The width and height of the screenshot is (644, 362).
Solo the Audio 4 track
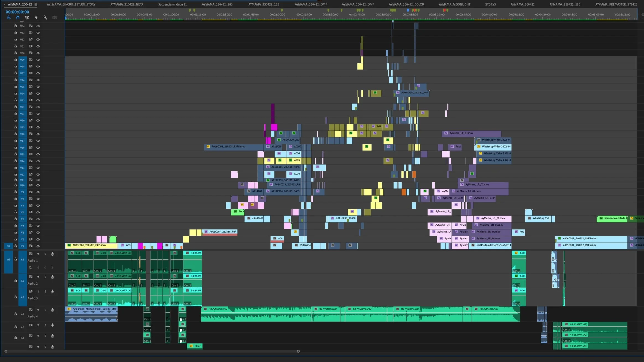tap(45, 310)
